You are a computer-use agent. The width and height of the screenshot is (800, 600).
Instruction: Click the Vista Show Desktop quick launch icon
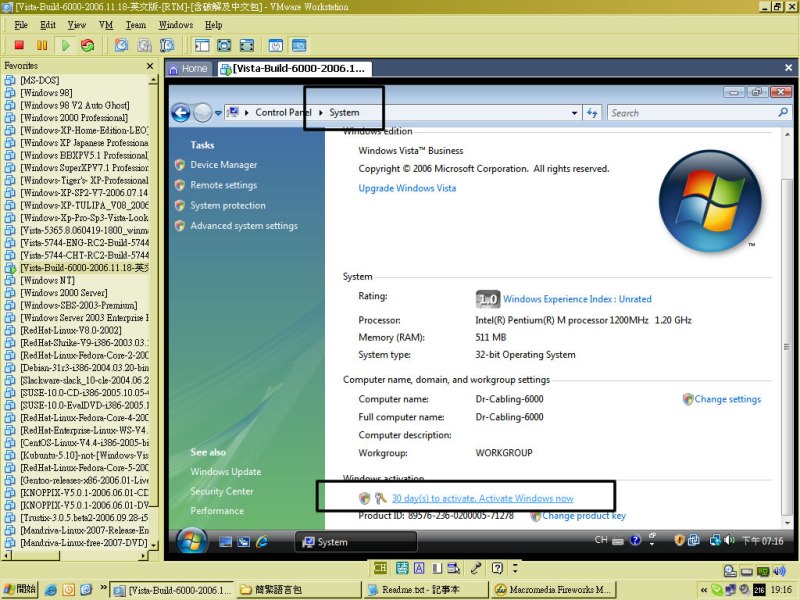click(225, 542)
